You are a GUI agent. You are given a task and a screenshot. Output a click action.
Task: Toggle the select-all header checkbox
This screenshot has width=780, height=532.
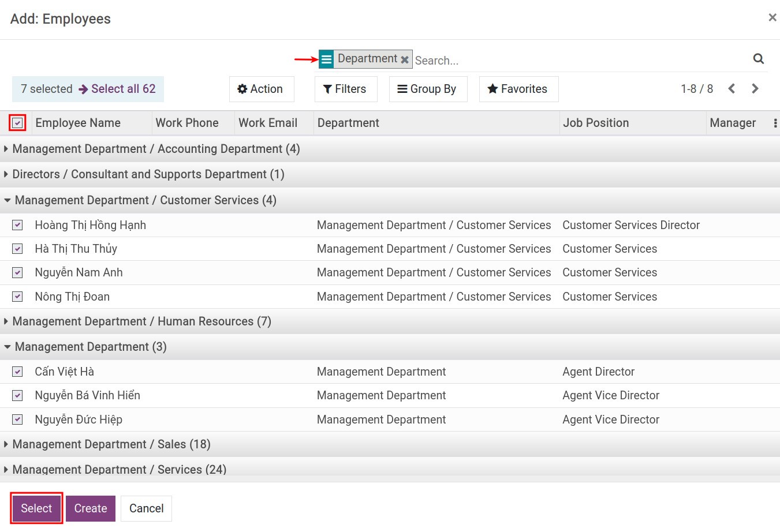click(x=17, y=123)
